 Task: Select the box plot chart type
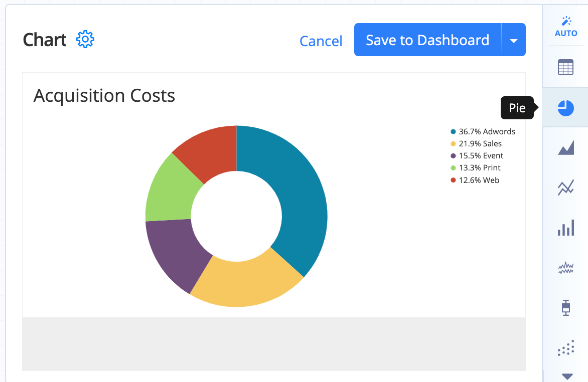[x=566, y=308]
